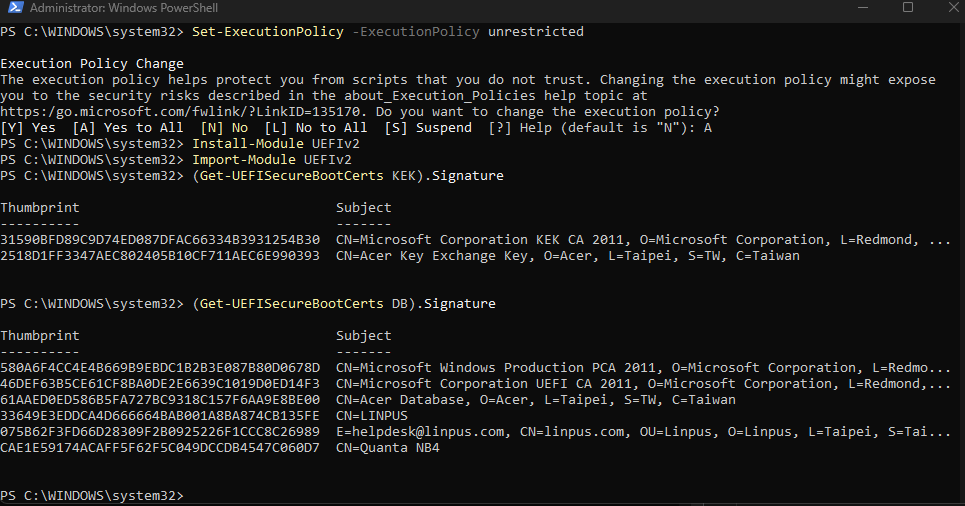Click the 'Import-Module UEFIv2' command
Screen dimensions: 965x506
click(x=272, y=159)
